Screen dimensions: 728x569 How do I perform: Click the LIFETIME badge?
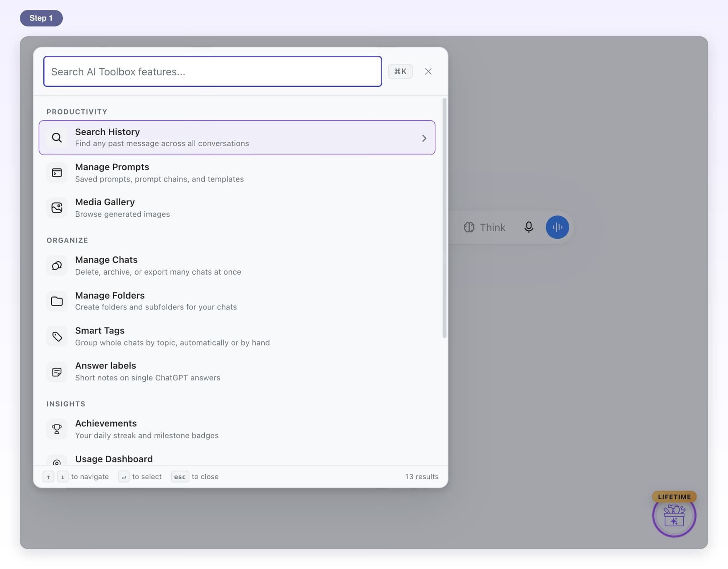[x=674, y=497]
